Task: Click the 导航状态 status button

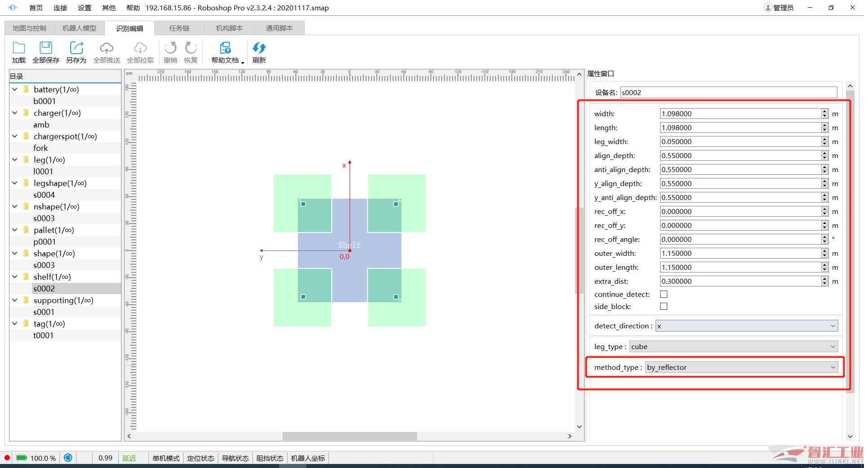Action: (x=235, y=458)
